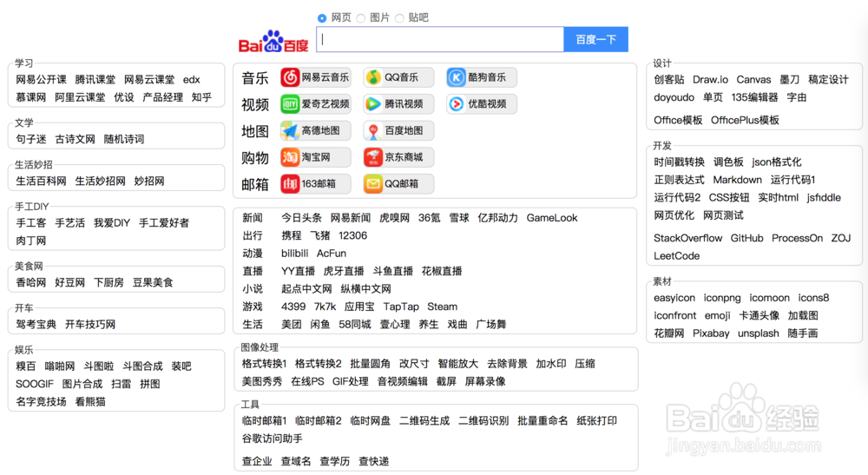
Task: Open 在线PS link
Action: click(307, 381)
